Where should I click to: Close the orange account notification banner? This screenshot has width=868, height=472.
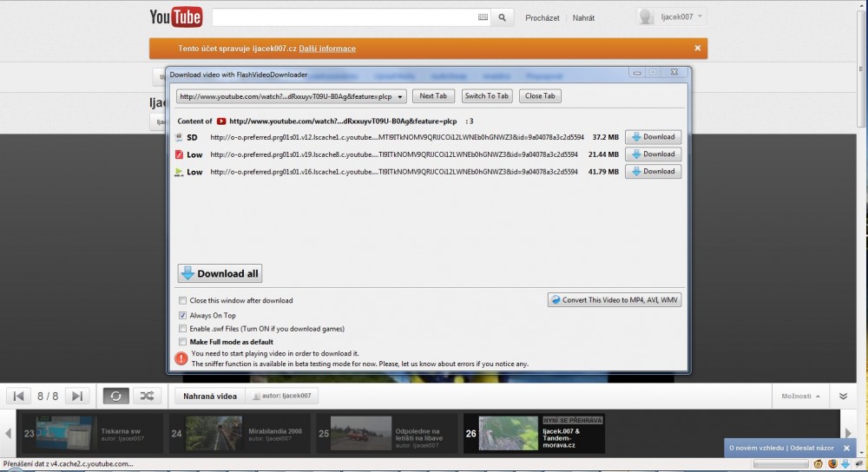[x=697, y=49]
